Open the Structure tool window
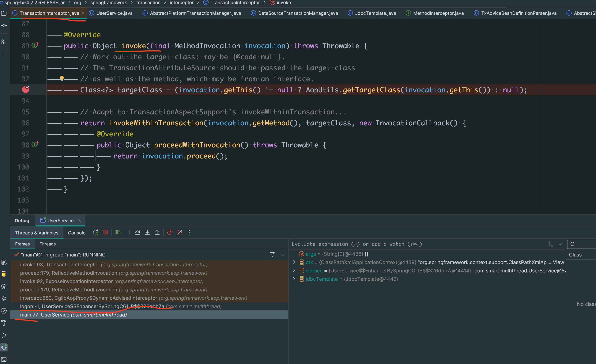596x364 pixels. [x=4, y=42]
